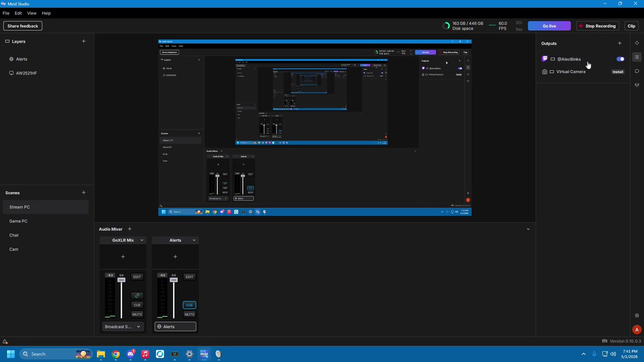Open the chat bubble sidebar icon
Screen dimensions: 644x362
[x=637, y=71]
